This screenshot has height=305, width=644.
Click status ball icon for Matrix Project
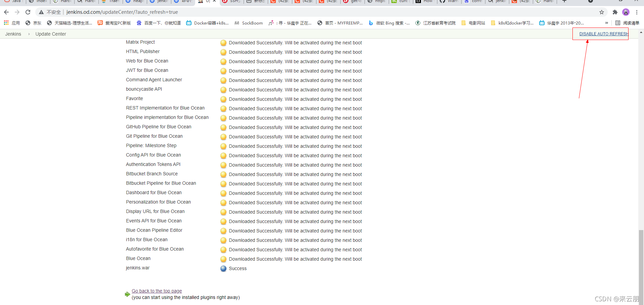223,43
